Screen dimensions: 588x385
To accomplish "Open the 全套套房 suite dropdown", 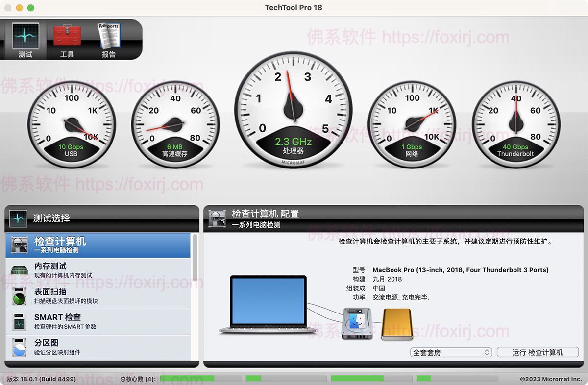I will click(451, 352).
